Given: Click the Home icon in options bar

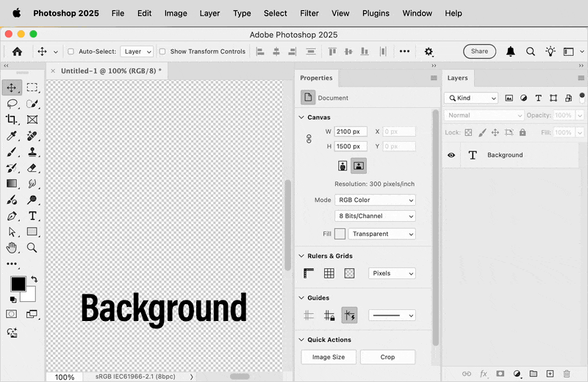Looking at the screenshot, I should click(x=17, y=51).
